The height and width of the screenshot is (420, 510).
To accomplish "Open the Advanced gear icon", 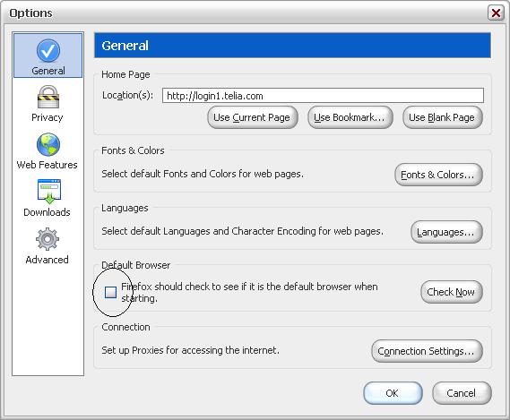I will click(x=48, y=239).
